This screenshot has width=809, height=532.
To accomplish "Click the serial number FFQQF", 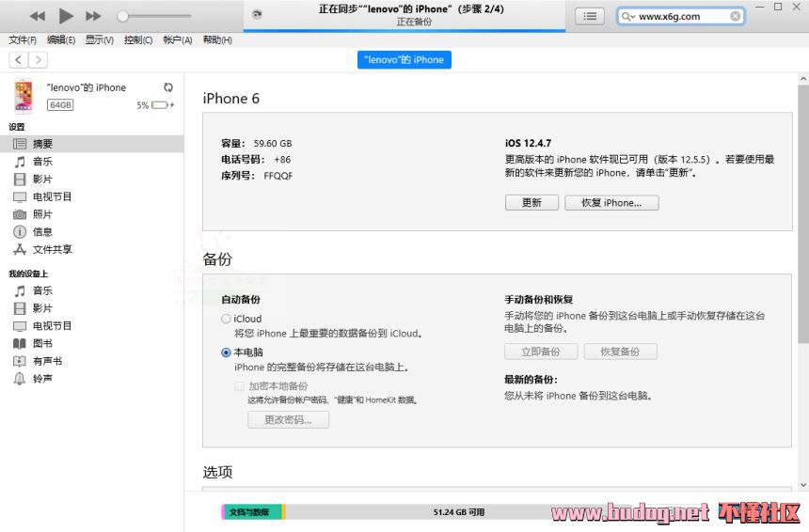I will [278, 176].
